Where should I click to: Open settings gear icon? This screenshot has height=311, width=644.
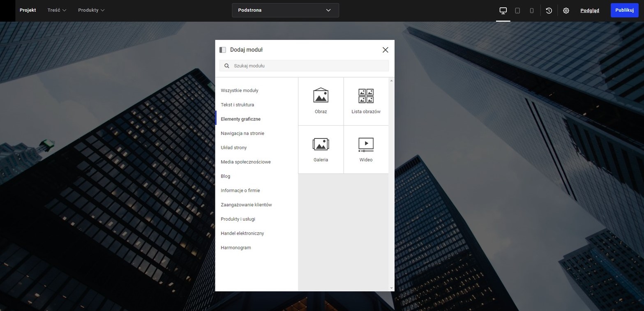[566, 11]
